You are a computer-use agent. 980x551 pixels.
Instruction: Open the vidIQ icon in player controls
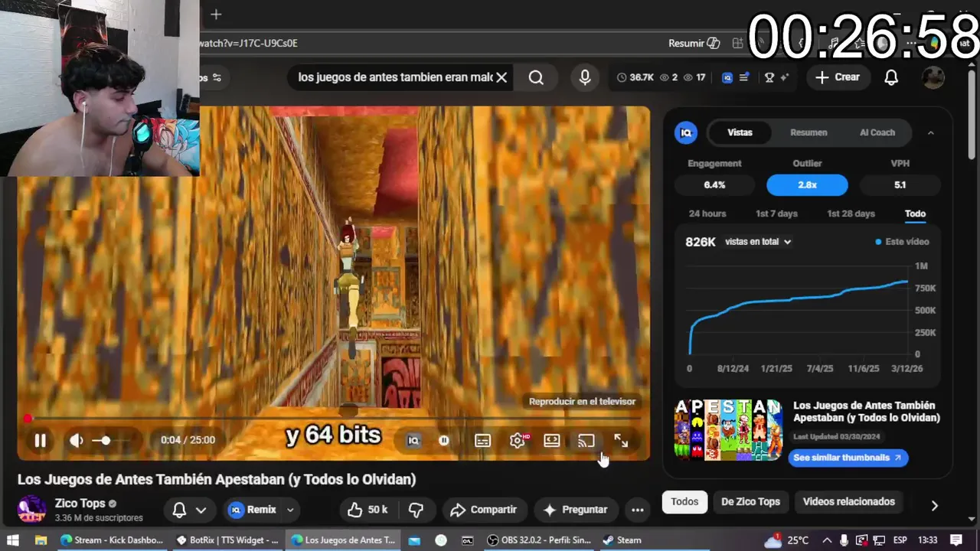click(413, 440)
